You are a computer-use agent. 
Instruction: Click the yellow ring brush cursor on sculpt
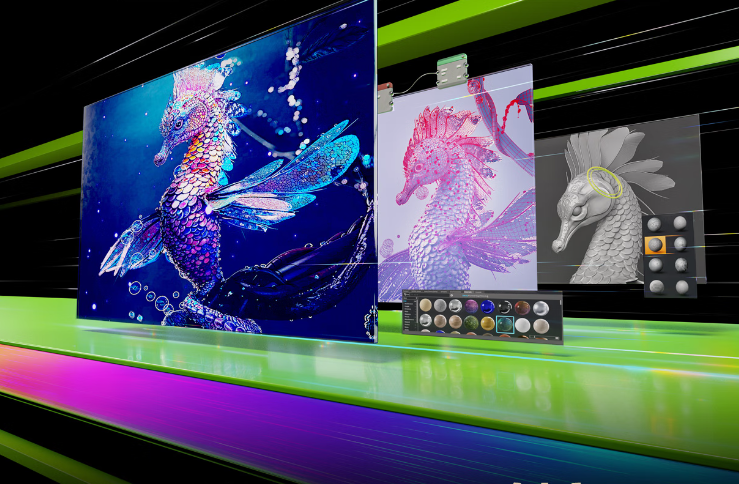(x=605, y=182)
